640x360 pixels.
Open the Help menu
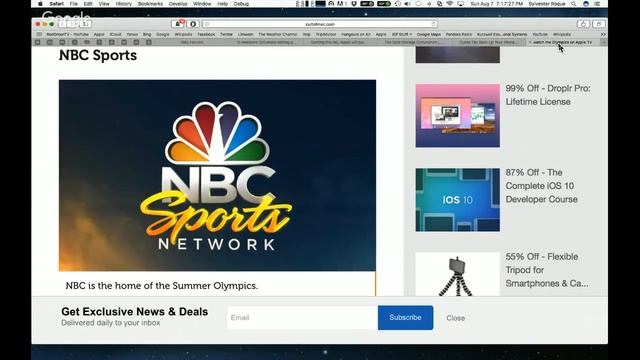222,4
